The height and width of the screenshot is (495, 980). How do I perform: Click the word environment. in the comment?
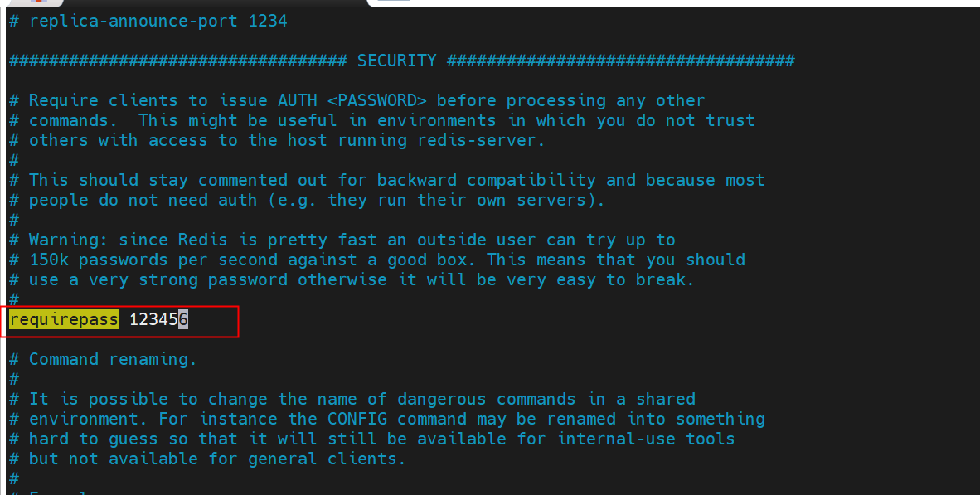(88, 419)
